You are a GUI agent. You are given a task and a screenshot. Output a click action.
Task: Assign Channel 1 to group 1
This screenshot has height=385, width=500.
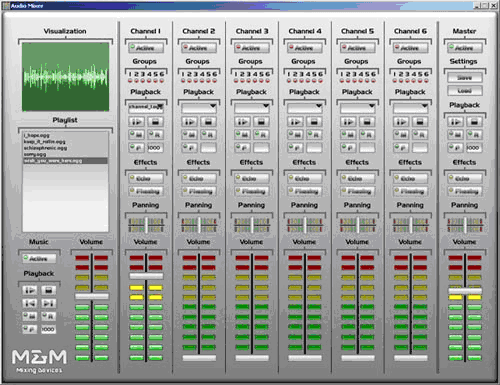(130, 81)
